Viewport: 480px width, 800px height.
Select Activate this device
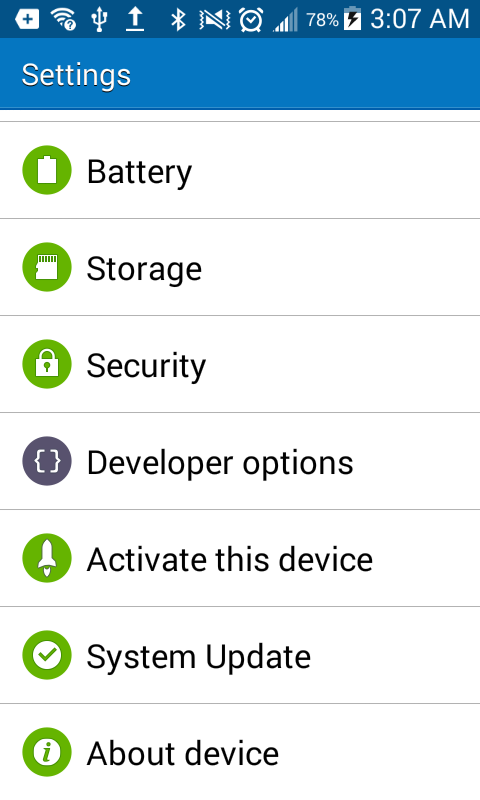[x=240, y=558]
